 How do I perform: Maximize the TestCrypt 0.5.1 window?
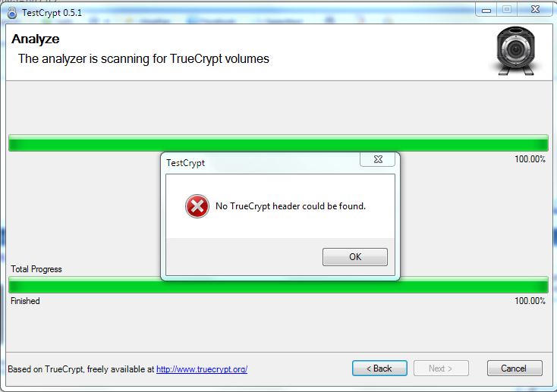[x=507, y=10]
